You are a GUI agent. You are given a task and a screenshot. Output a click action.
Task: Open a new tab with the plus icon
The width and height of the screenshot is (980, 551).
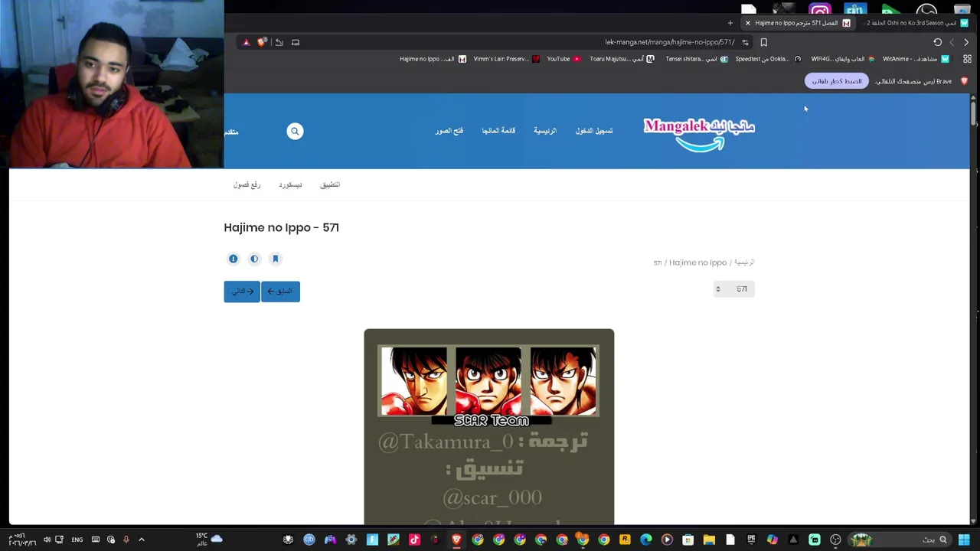pyautogui.click(x=730, y=23)
